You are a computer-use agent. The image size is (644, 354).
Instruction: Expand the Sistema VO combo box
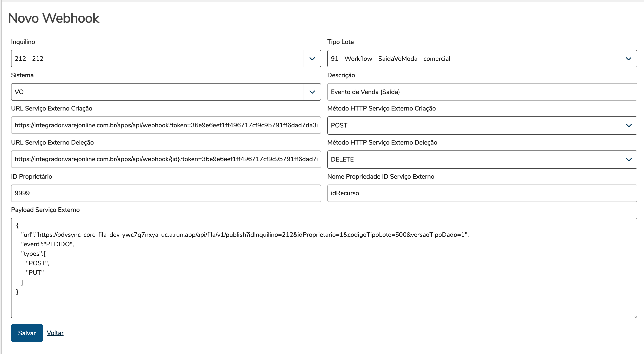(x=158, y=92)
